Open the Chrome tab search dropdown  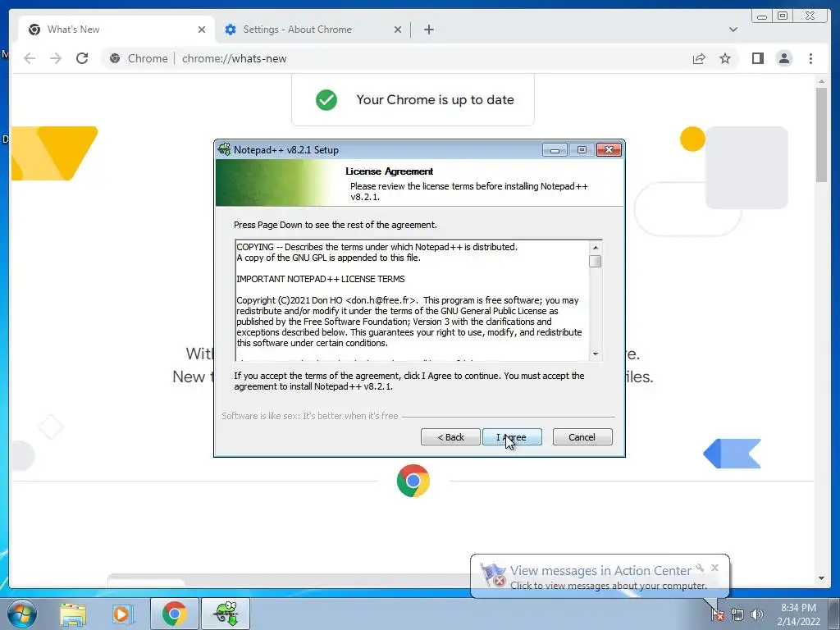point(733,30)
